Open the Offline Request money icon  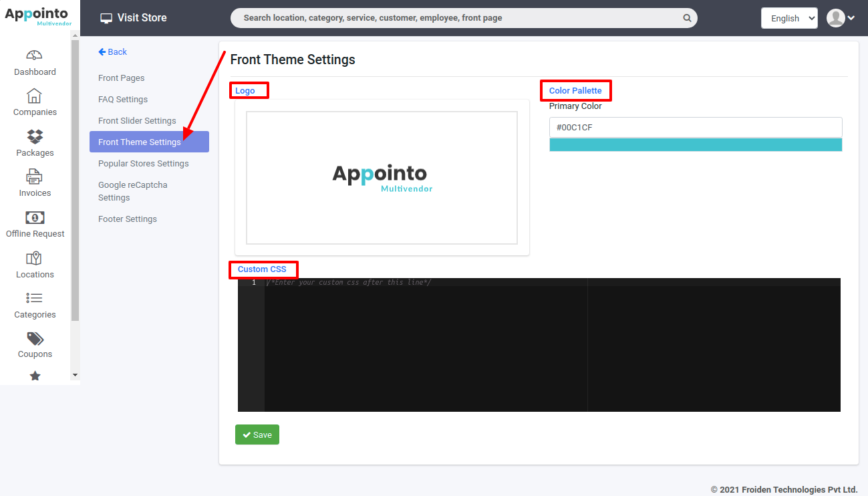(x=35, y=218)
